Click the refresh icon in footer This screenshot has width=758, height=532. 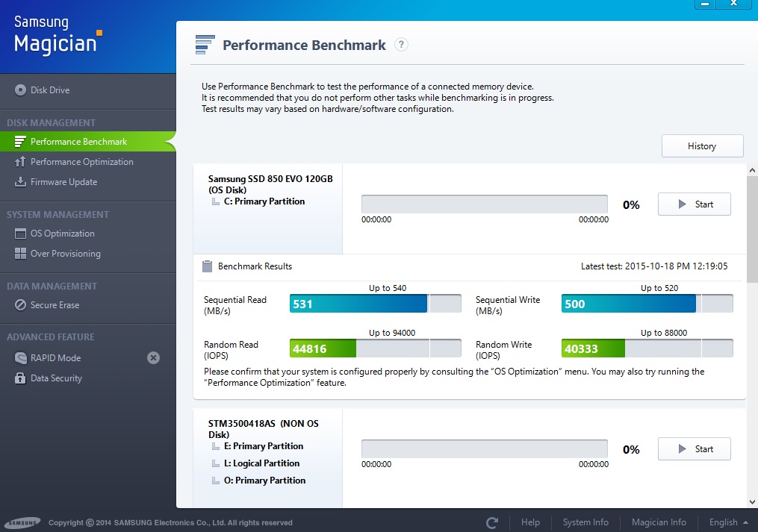click(x=491, y=522)
